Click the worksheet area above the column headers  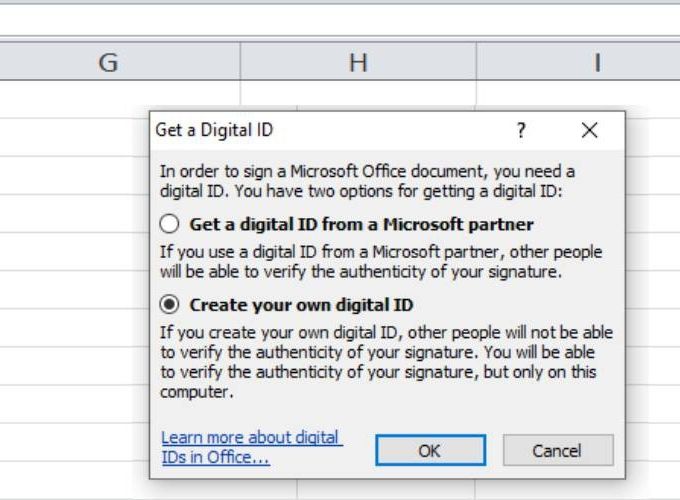pyautogui.click(x=340, y=20)
